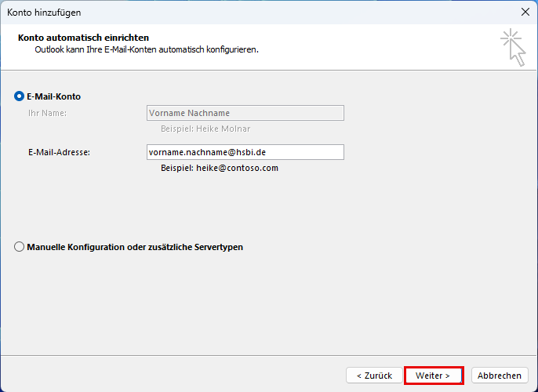Click the sparkle cursor icon in header
This screenshot has width=538, height=392.
(x=513, y=46)
